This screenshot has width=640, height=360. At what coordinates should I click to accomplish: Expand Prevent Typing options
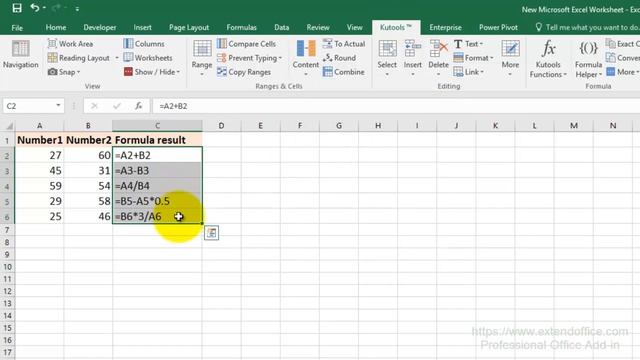(249, 58)
